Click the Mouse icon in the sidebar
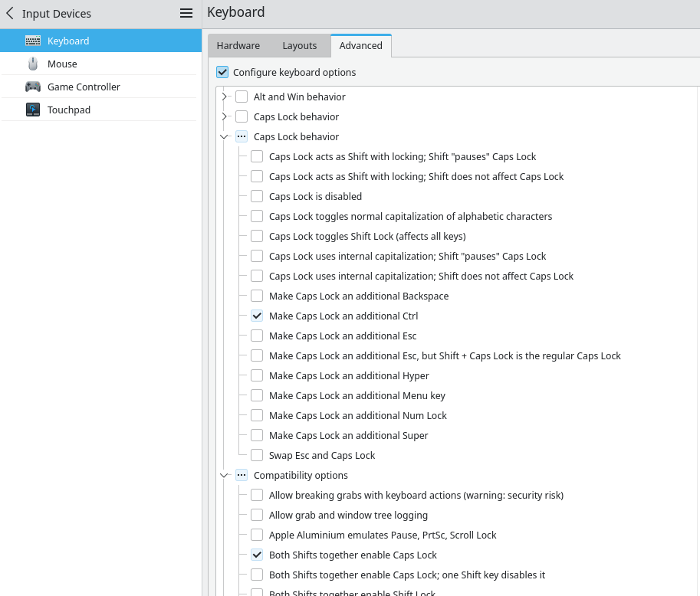Image resolution: width=700 pixels, height=596 pixels. coord(33,64)
